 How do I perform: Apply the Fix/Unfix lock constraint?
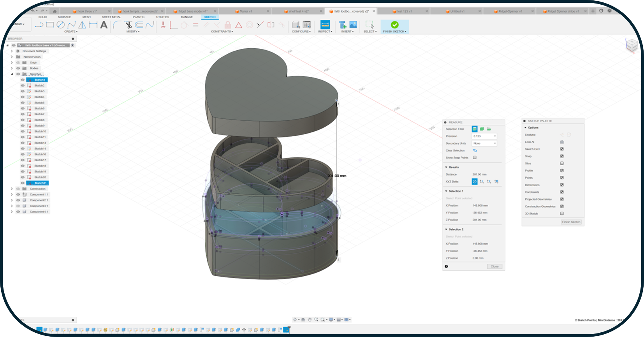[228, 25]
